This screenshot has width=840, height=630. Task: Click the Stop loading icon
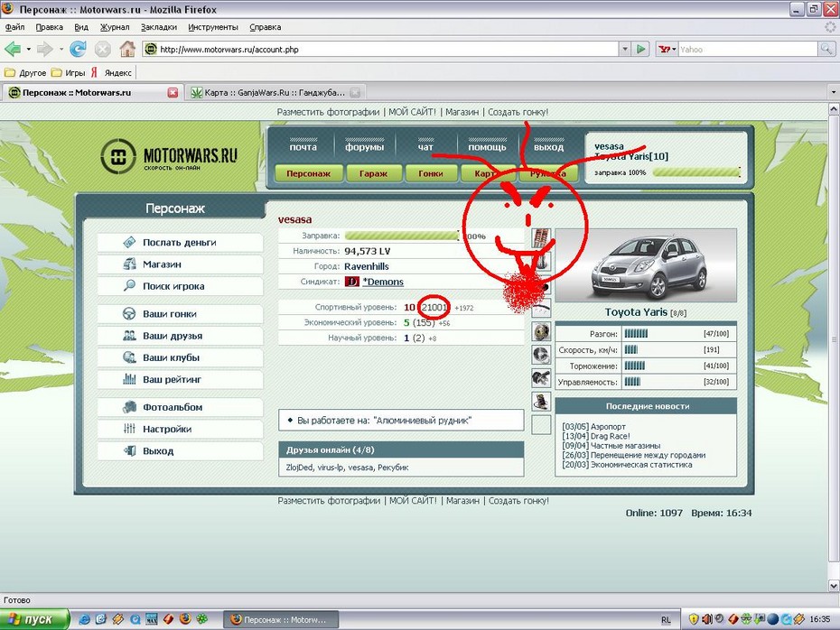102,50
